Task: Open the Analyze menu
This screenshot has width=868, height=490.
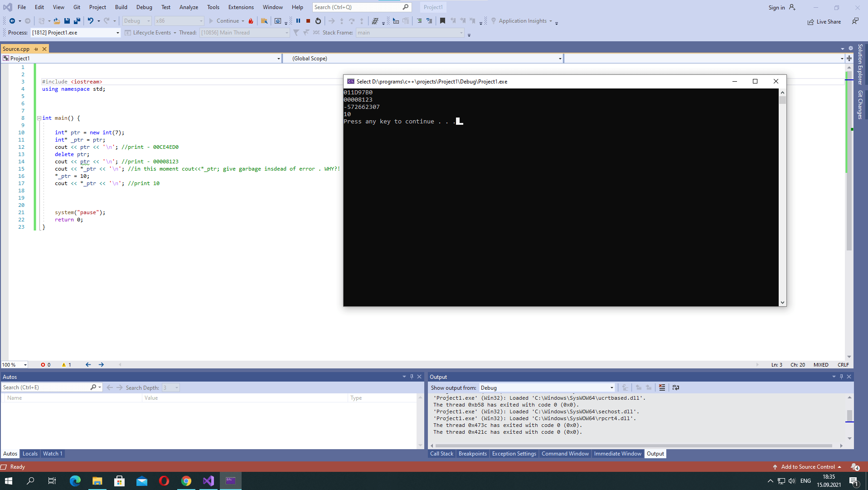Action: point(189,7)
